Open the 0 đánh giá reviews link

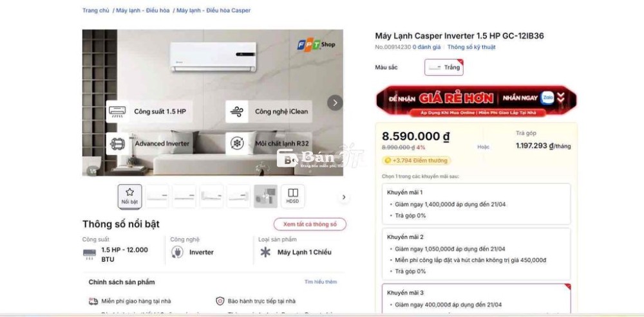(x=426, y=47)
